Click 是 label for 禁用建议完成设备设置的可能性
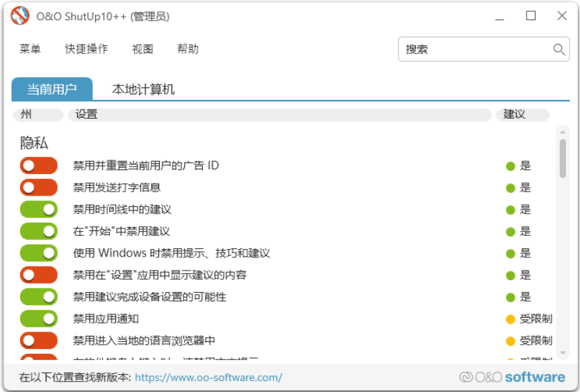This screenshot has width=580, height=392. click(x=525, y=297)
